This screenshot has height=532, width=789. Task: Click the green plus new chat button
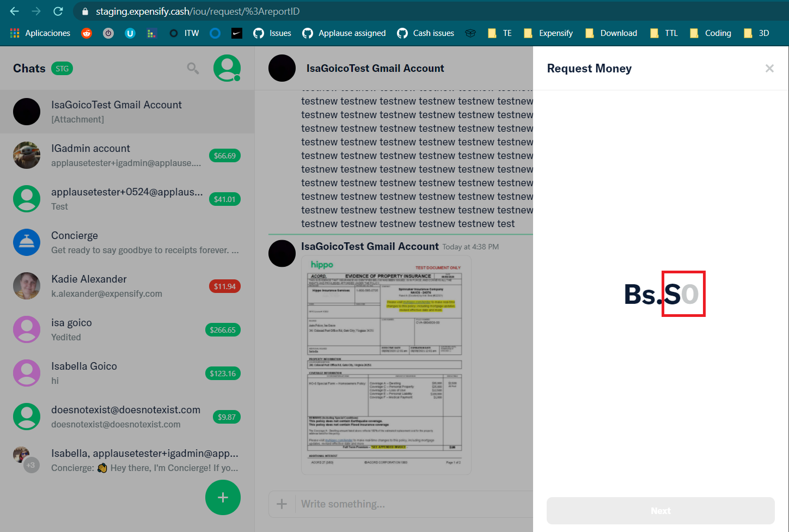point(223,497)
